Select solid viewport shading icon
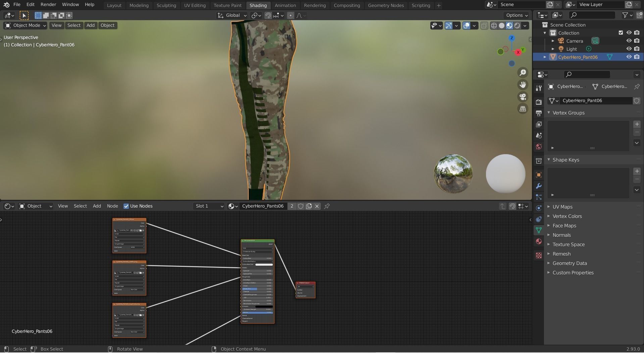 502,26
